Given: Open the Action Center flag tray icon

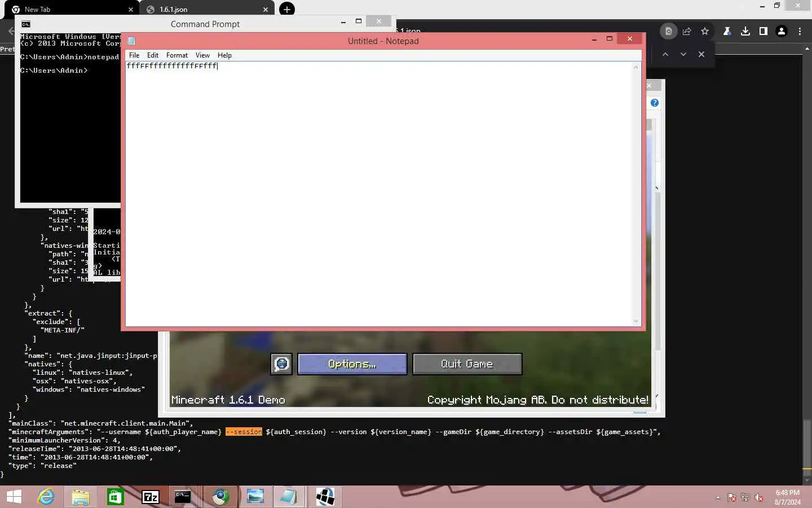Looking at the screenshot, I should pos(732,497).
